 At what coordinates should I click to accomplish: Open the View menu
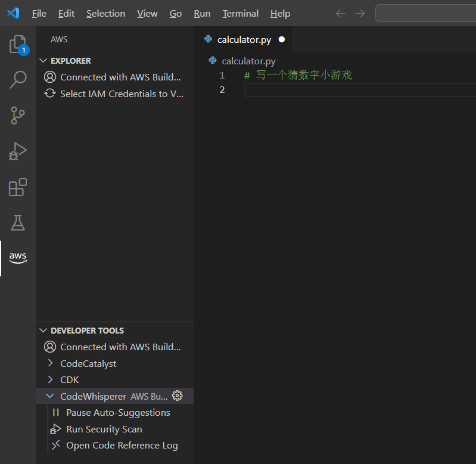147,13
